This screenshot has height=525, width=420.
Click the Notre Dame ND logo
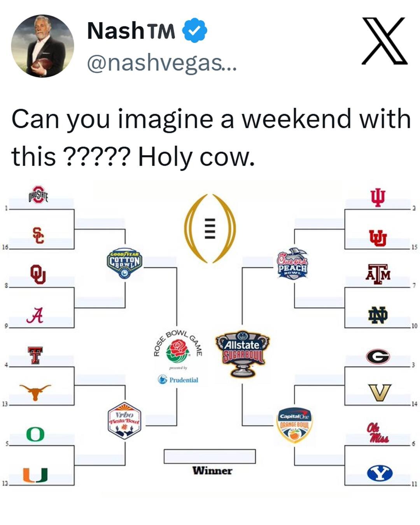378,315
